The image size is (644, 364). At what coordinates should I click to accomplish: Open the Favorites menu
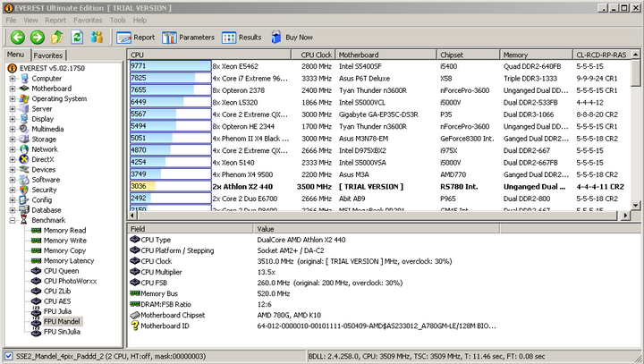88,21
